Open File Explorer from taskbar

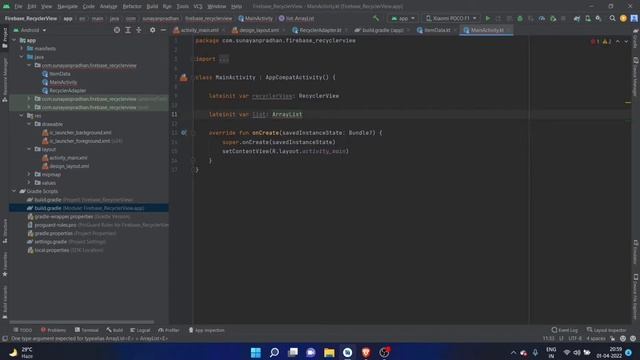coord(329,352)
